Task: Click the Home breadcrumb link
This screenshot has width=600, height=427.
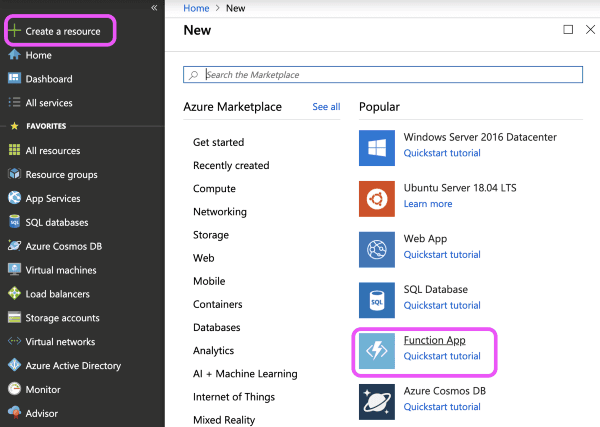Action: 196,8
